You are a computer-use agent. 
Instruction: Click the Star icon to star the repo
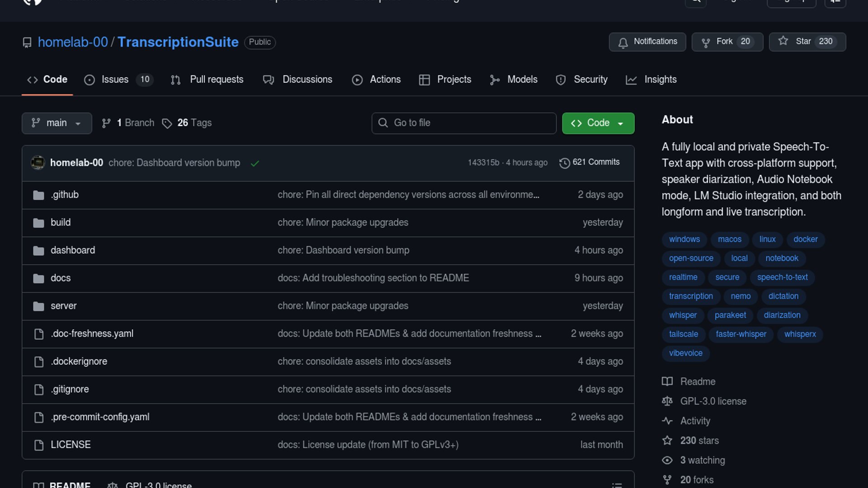tap(783, 41)
